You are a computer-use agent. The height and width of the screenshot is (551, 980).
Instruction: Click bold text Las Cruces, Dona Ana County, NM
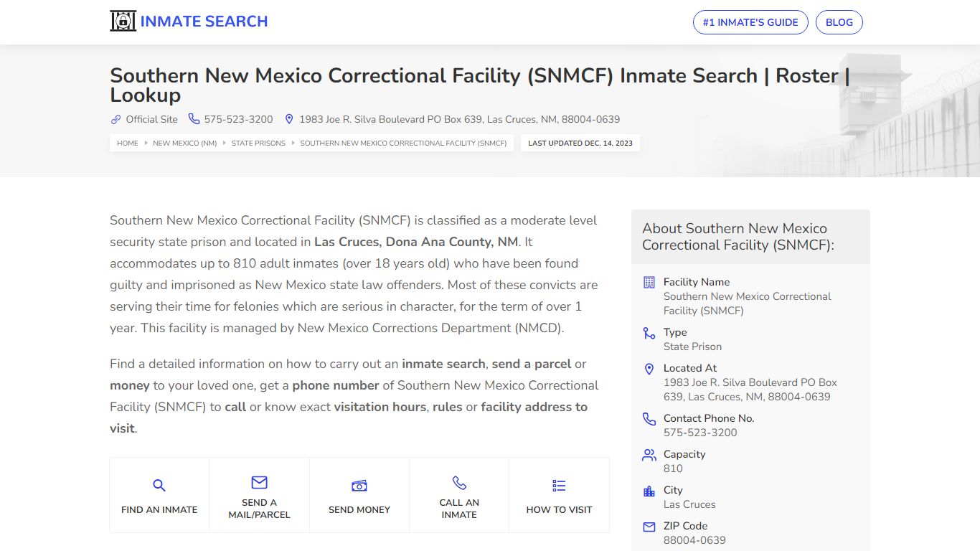[416, 242]
